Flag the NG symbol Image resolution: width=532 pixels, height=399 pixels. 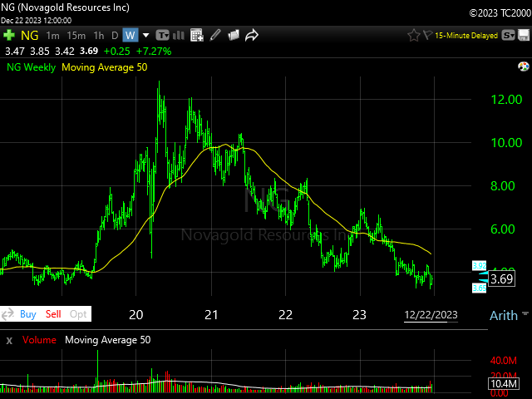point(428,35)
